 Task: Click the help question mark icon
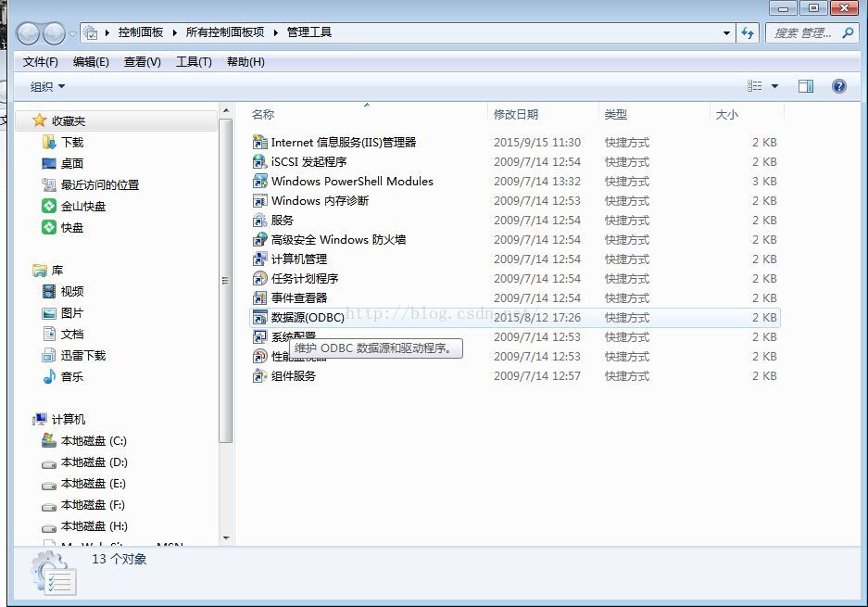838,86
